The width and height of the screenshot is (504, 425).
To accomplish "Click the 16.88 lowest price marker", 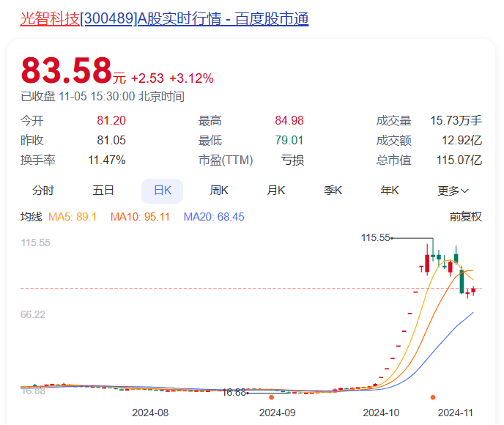I will [x=234, y=393].
